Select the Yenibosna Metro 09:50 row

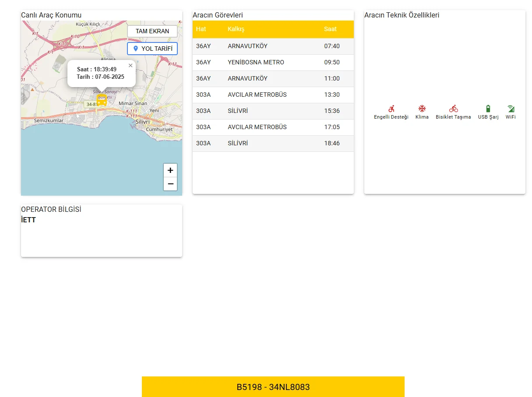pos(273,63)
